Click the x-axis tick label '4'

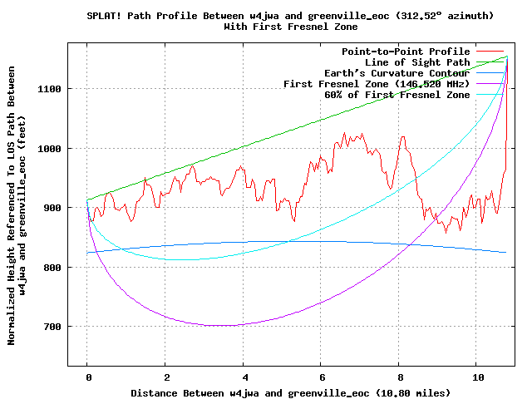click(244, 377)
